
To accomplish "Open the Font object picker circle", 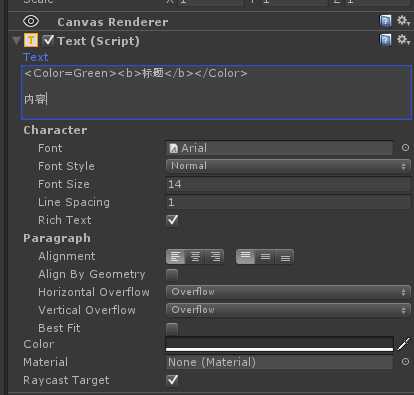I will point(405,148).
